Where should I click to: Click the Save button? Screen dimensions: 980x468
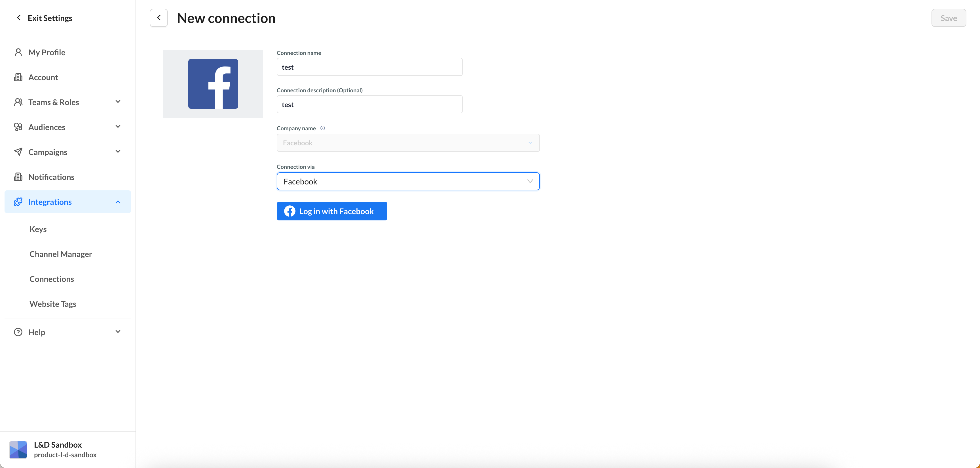point(949,18)
